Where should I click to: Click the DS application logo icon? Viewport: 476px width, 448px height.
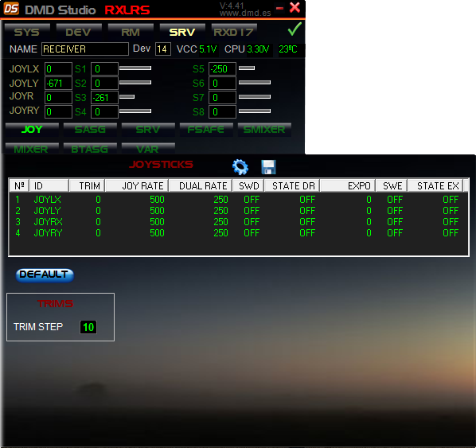coord(11,9)
